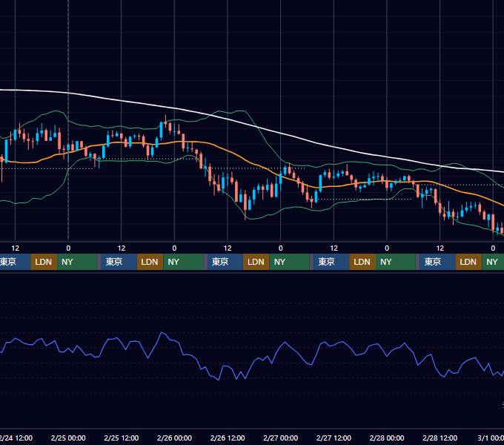This screenshot has width=504, height=445.
Task: Click the 2/28 東京 session block
Action: click(x=437, y=262)
